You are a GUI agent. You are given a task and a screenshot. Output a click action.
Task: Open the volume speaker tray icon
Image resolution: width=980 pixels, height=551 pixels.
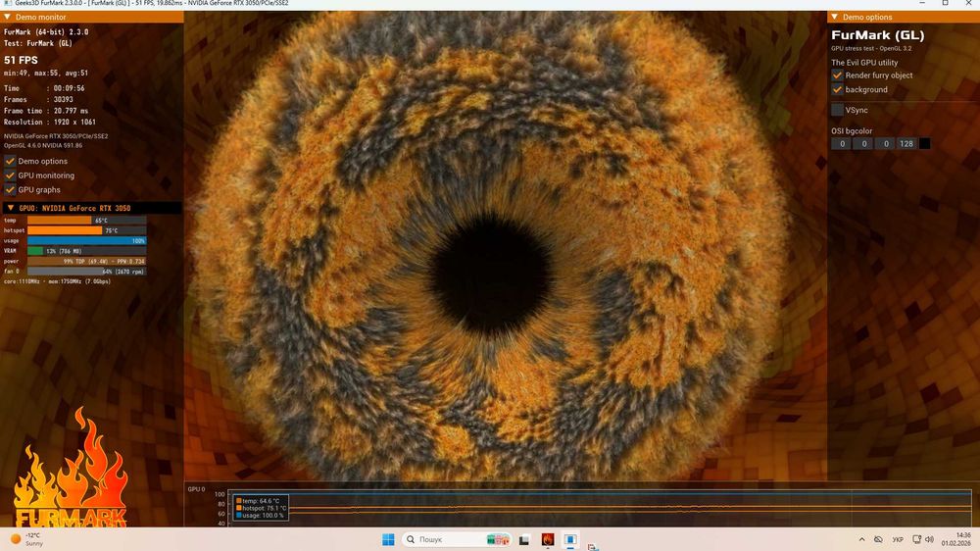(x=929, y=539)
